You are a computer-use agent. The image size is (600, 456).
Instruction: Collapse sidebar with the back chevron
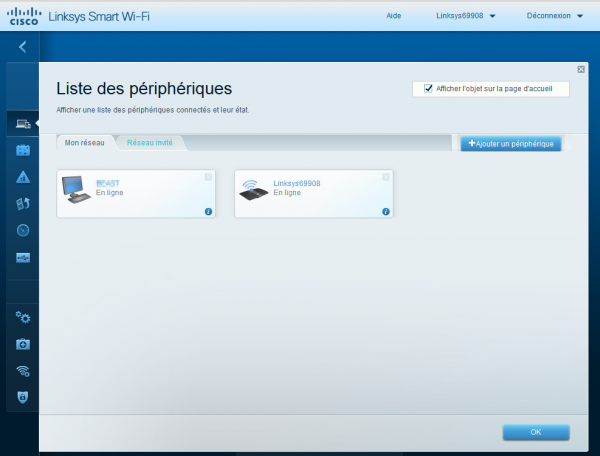pos(22,46)
